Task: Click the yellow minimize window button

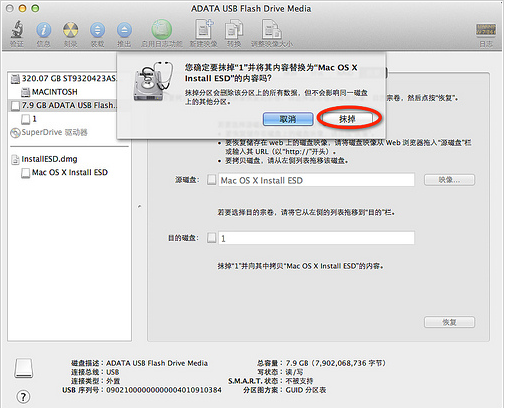Action: 22,8
